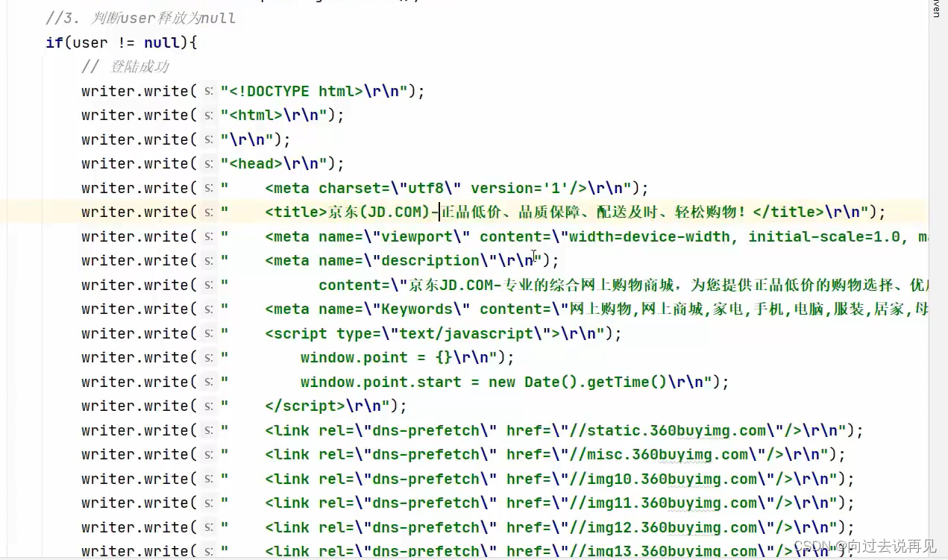Click the script type text/javascript string
948x560 pixels.
pos(412,333)
